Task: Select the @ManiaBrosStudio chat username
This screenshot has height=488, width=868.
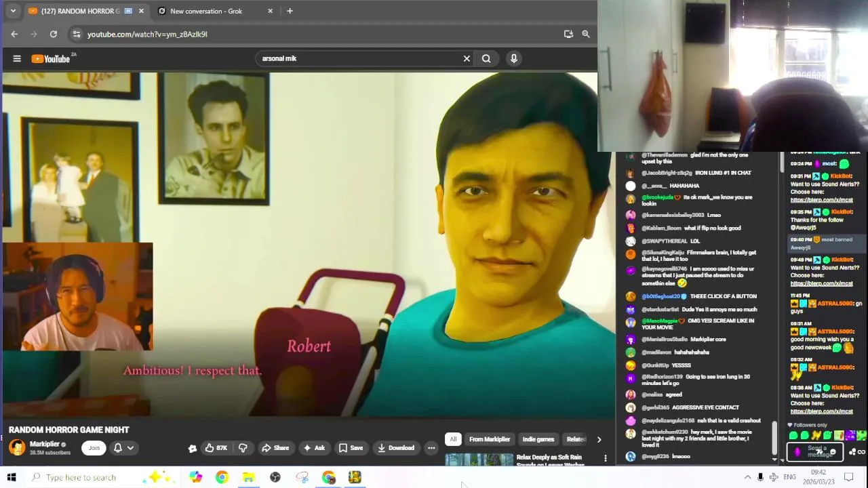Action: pyautogui.click(x=665, y=339)
